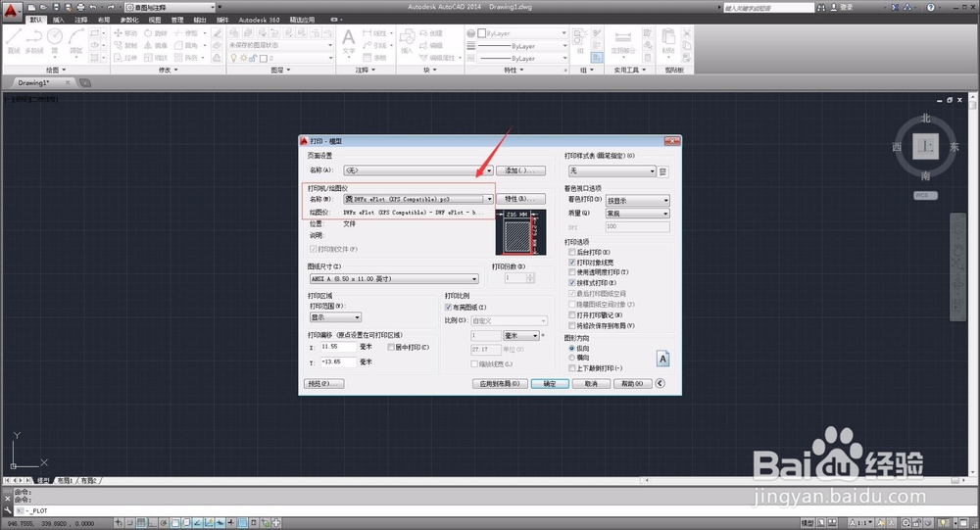Click the Save icon in quick access toolbar
The image size is (980, 530).
(x=56, y=7)
